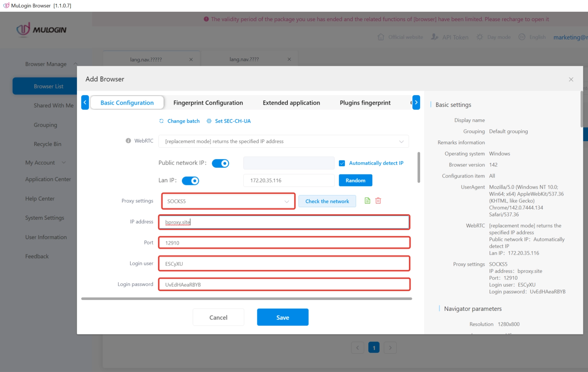Switch to Fingerprint Configuration tab

pos(208,103)
